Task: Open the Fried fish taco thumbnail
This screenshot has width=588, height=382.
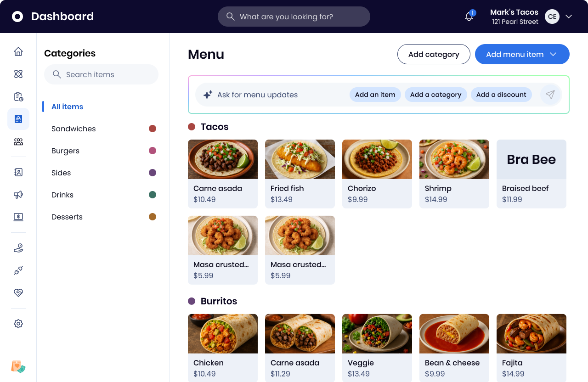Action: [300, 159]
